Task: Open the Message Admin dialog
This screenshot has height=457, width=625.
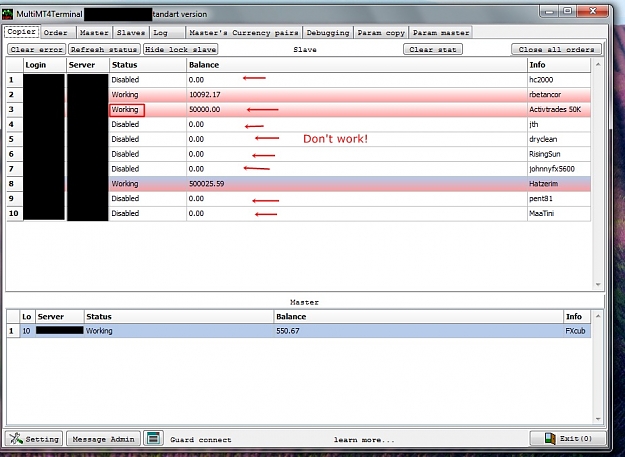Action: (103, 439)
